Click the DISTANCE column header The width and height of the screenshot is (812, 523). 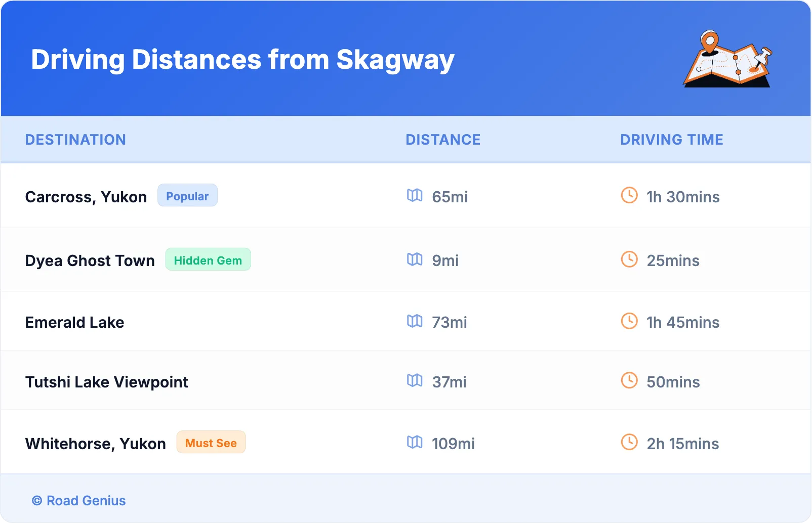443,140
